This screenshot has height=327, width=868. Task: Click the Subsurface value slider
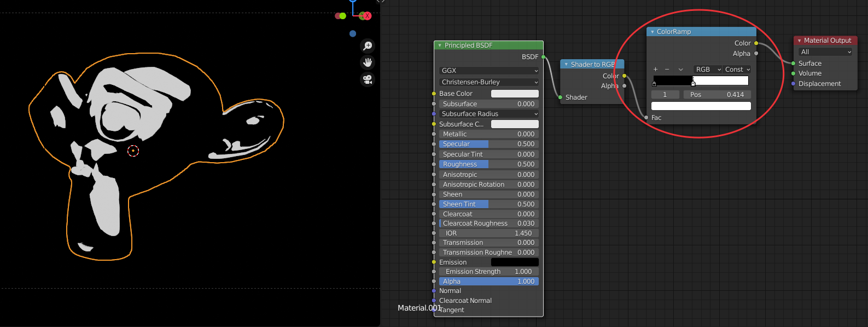pyautogui.click(x=489, y=104)
